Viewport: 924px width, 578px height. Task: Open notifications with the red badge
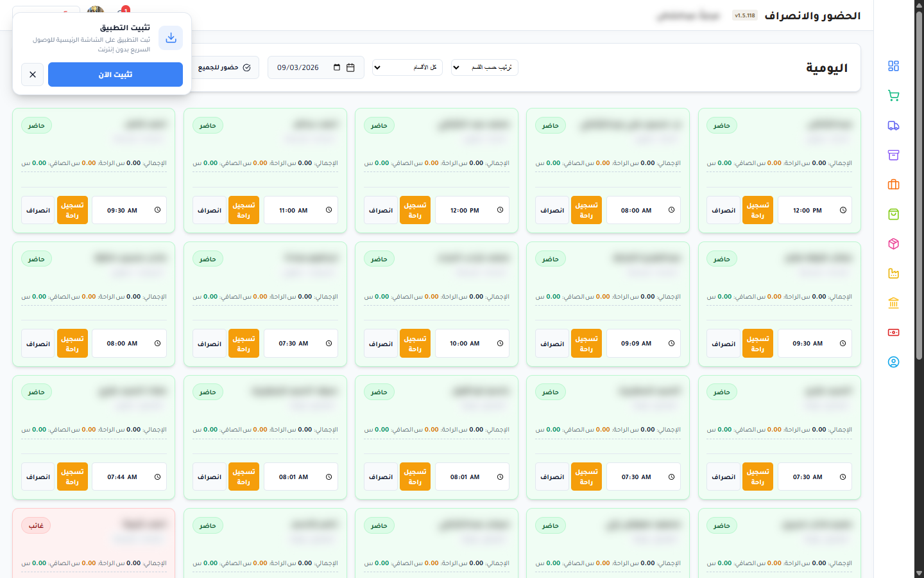coord(123,10)
